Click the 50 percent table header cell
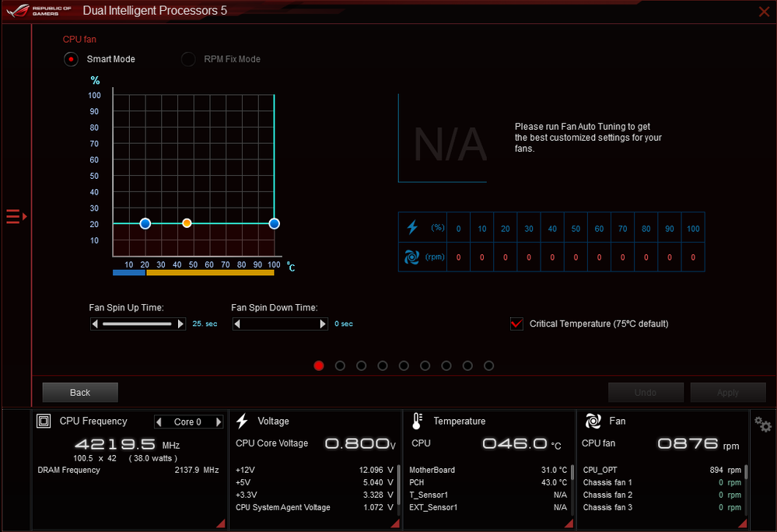777x532 pixels. coord(576,229)
